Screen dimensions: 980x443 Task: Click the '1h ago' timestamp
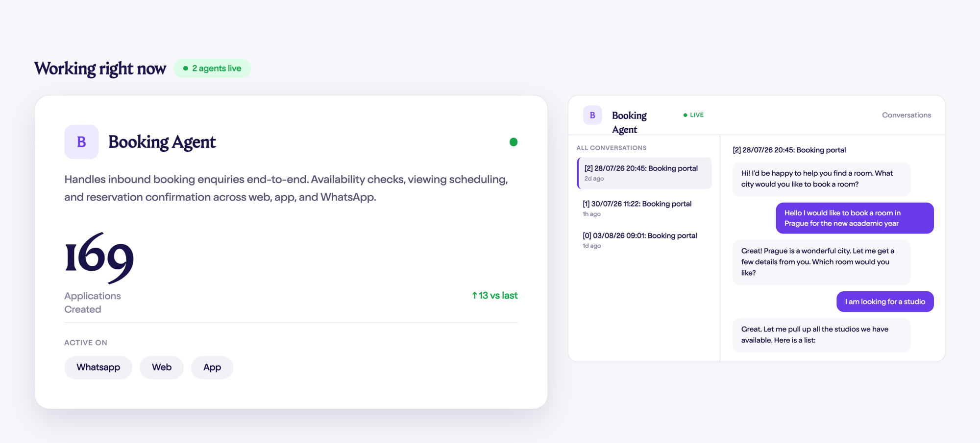[x=591, y=214]
